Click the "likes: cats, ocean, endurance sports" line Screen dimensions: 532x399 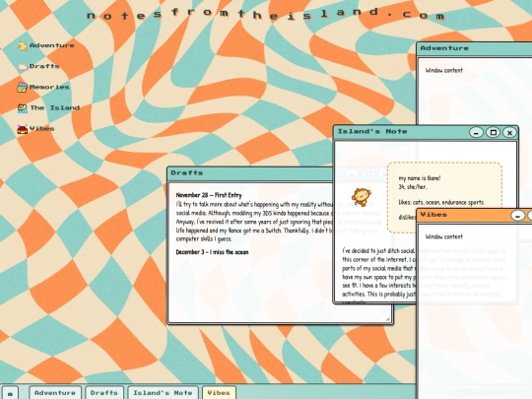441,203
